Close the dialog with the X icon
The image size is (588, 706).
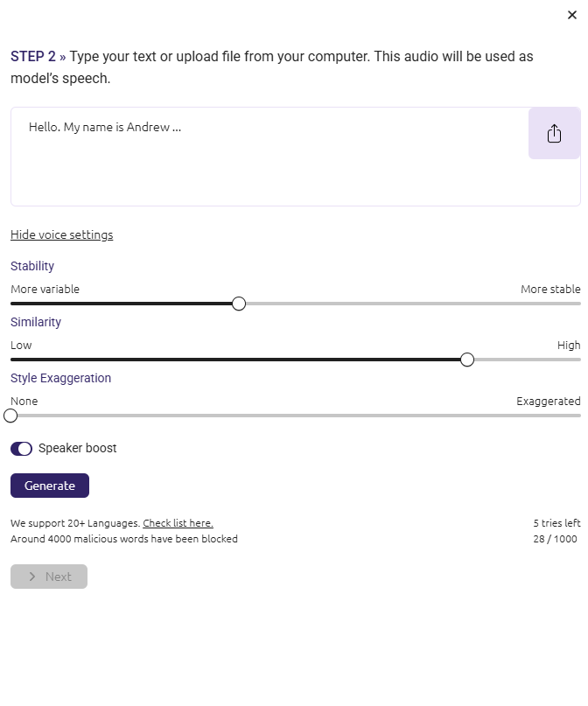pos(572,15)
